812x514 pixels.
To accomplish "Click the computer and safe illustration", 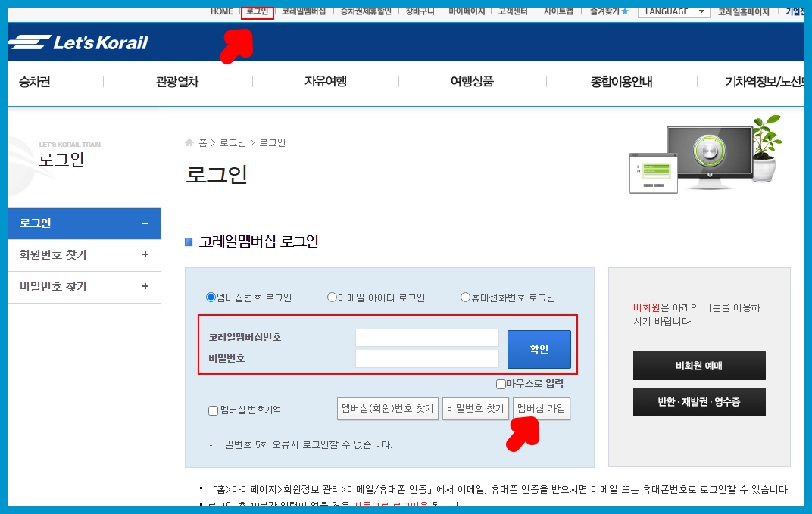I will [x=705, y=154].
